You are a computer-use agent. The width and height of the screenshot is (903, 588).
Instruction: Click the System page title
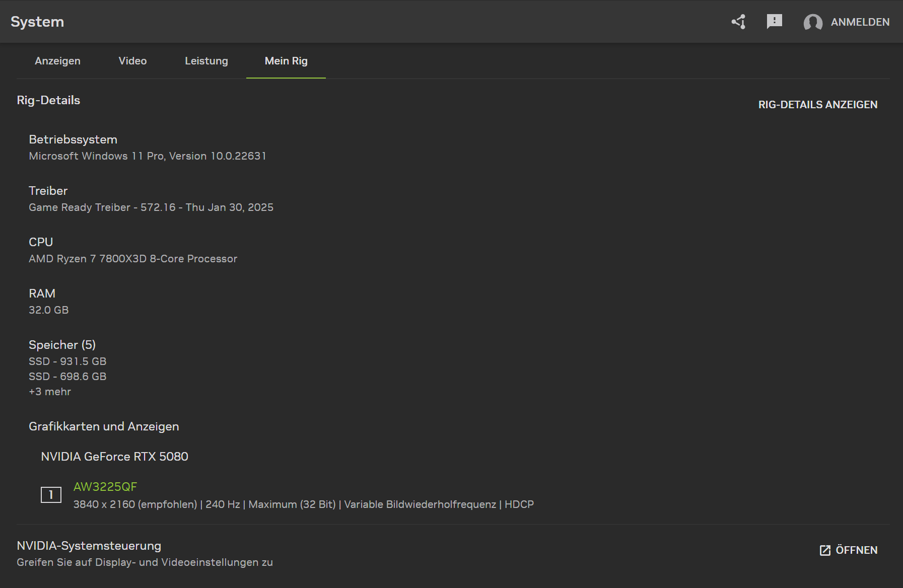tap(37, 22)
